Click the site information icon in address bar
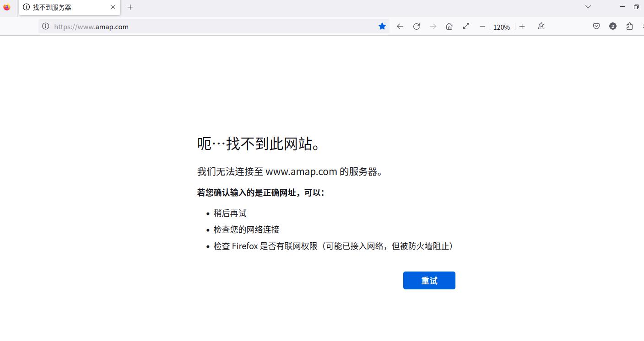 click(45, 26)
